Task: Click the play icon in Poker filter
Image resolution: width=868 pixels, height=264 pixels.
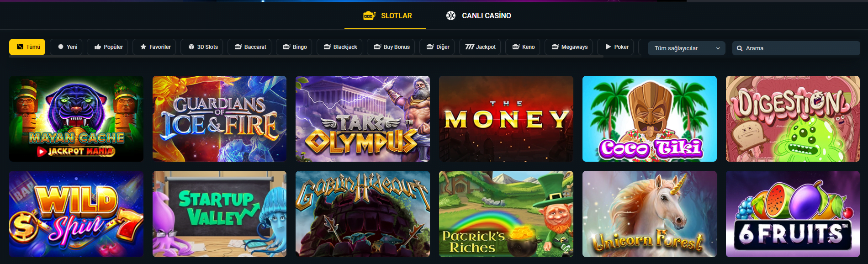Action: [608, 47]
